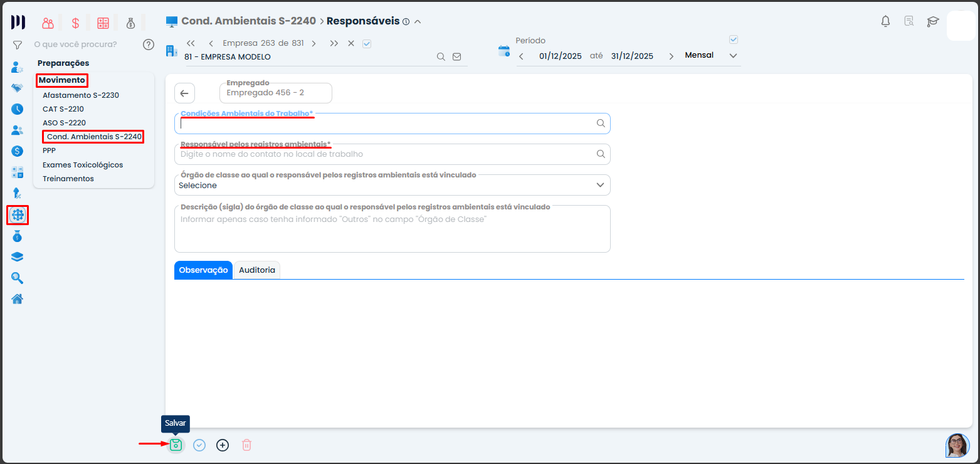Select the handshake sidebar icon
The height and width of the screenshot is (464, 980).
coord(18,88)
